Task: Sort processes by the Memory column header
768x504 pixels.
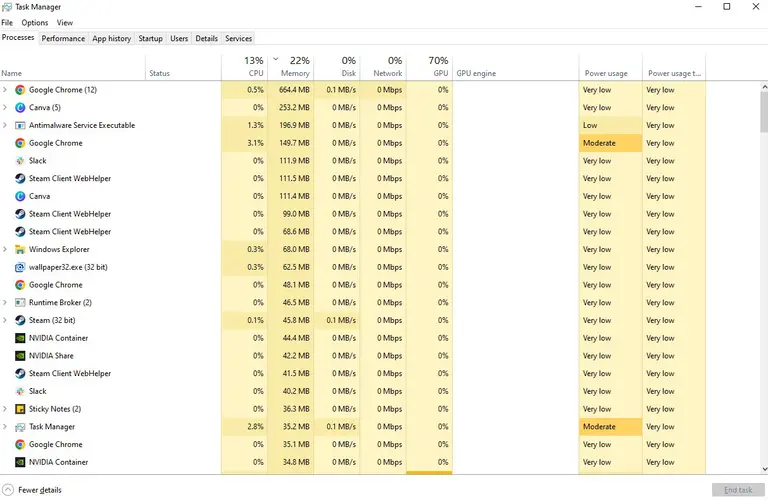Action: click(294, 66)
